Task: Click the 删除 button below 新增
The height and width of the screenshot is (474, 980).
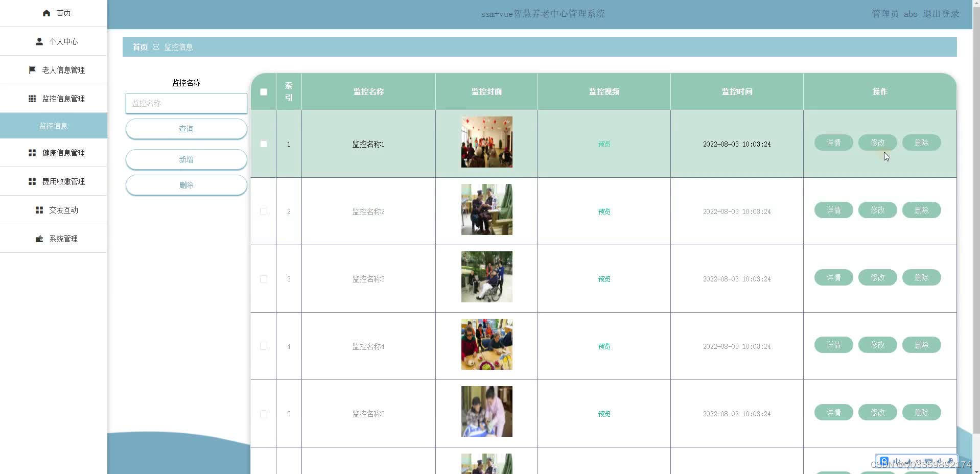Action: (186, 185)
